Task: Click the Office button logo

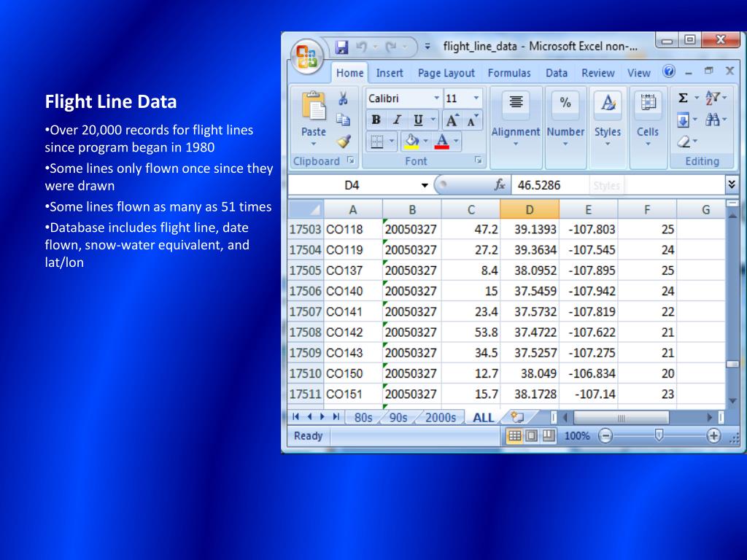Action: pos(307,57)
